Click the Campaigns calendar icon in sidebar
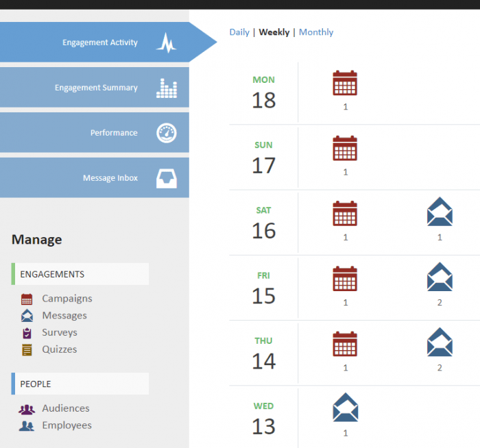This screenshot has height=448, width=480. 27,299
